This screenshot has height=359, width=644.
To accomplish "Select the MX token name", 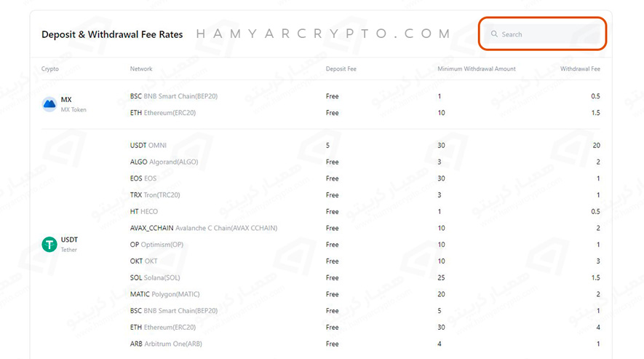I will (66, 100).
